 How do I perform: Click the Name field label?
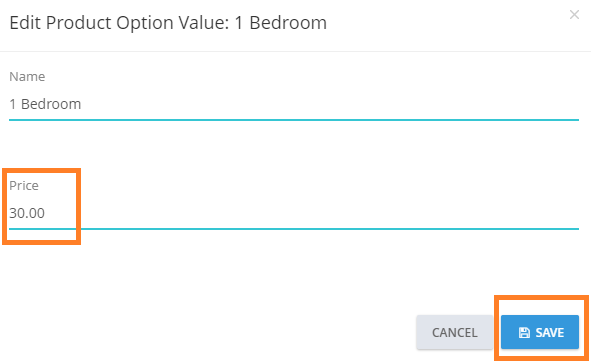[27, 77]
